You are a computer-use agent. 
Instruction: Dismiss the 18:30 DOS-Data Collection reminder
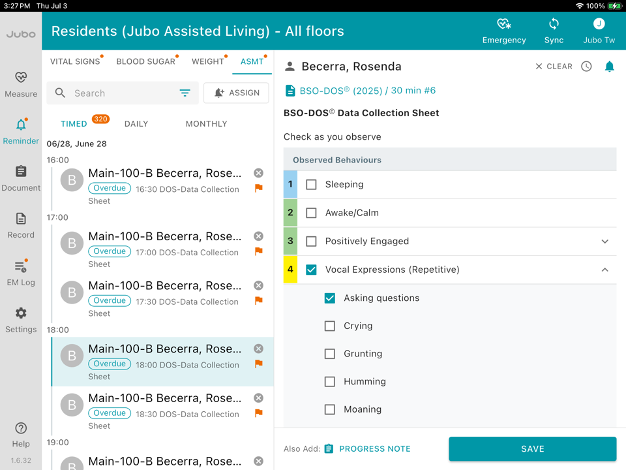pos(259,398)
